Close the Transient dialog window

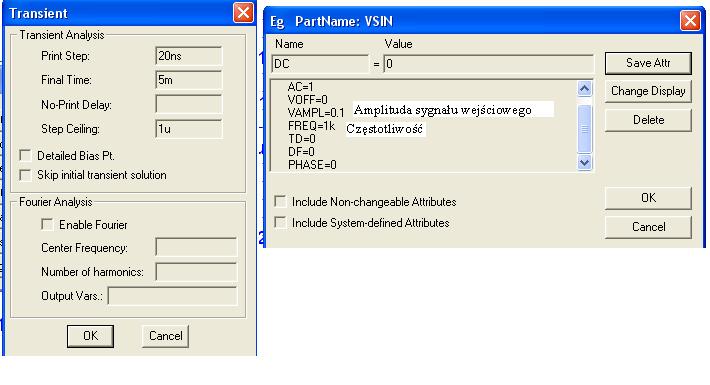pyautogui.click(x=243, y=13)
